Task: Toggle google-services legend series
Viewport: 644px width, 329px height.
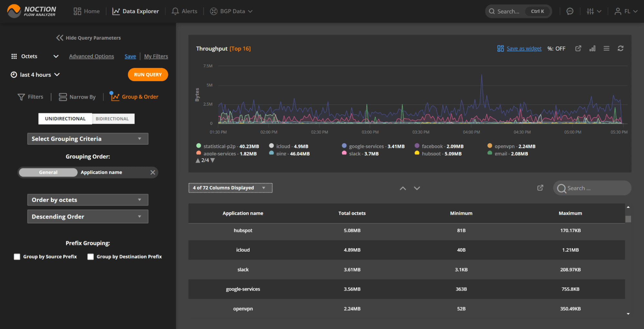Action: [373, 146]
